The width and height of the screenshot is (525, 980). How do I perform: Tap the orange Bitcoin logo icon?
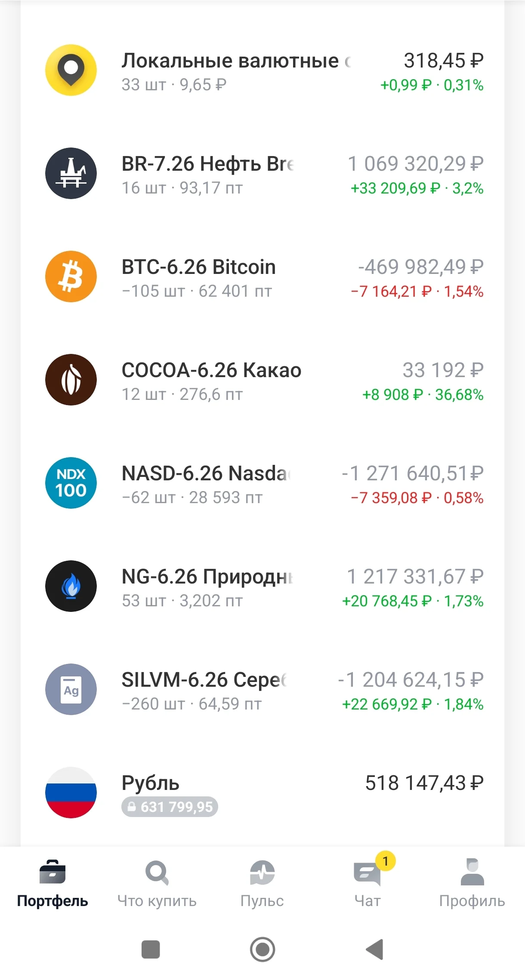coord(71,276)
